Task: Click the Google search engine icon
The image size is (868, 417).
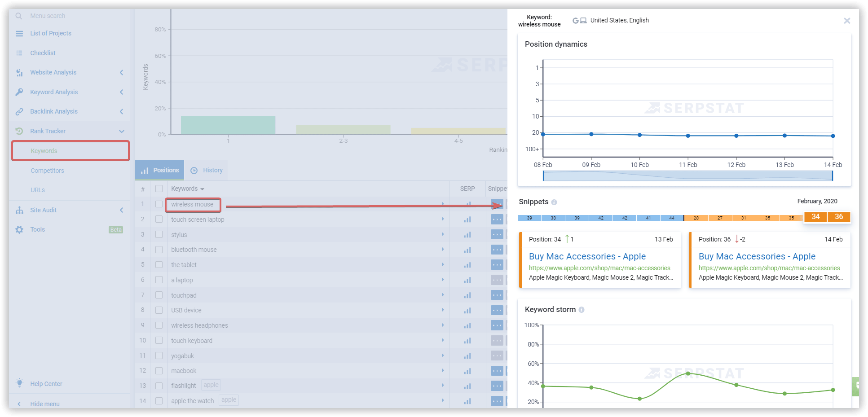Action: pos(575,21)
